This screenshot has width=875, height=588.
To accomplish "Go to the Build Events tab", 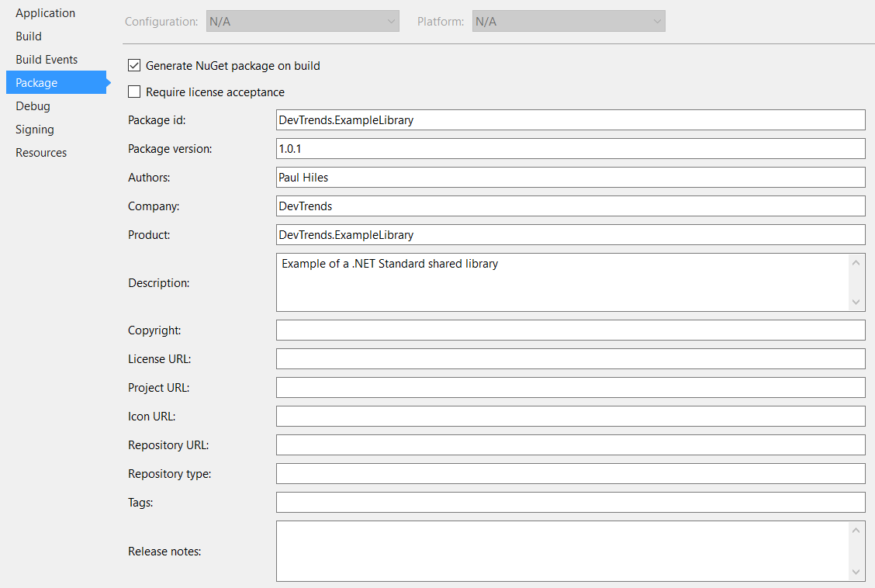I will pyautogui.click(x=47, y=60).
